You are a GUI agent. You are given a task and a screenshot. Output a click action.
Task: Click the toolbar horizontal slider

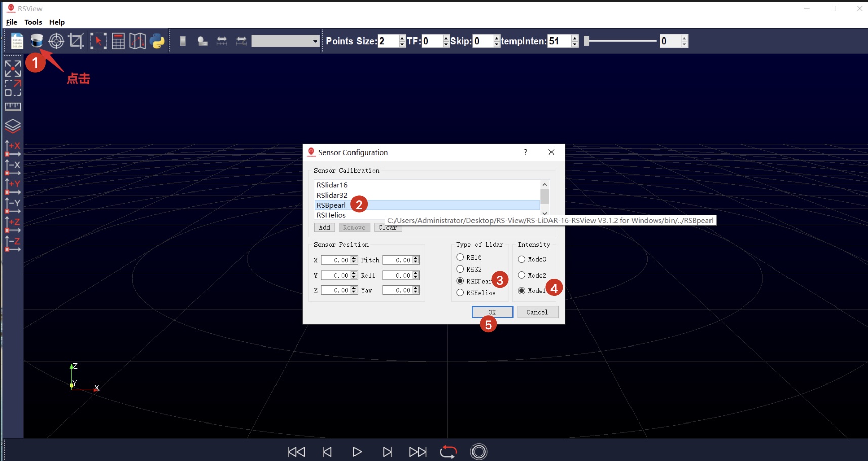620,41
